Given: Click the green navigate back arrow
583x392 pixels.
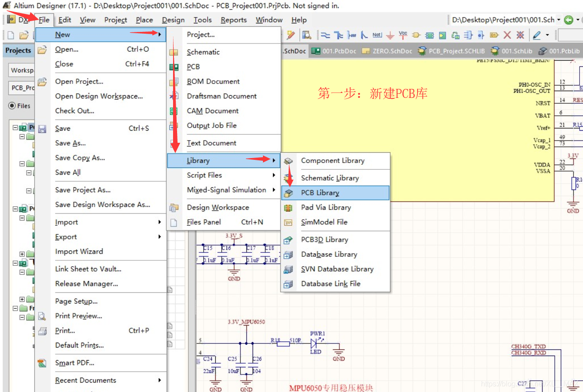Looking at the screenshot, I should point(569,20).
